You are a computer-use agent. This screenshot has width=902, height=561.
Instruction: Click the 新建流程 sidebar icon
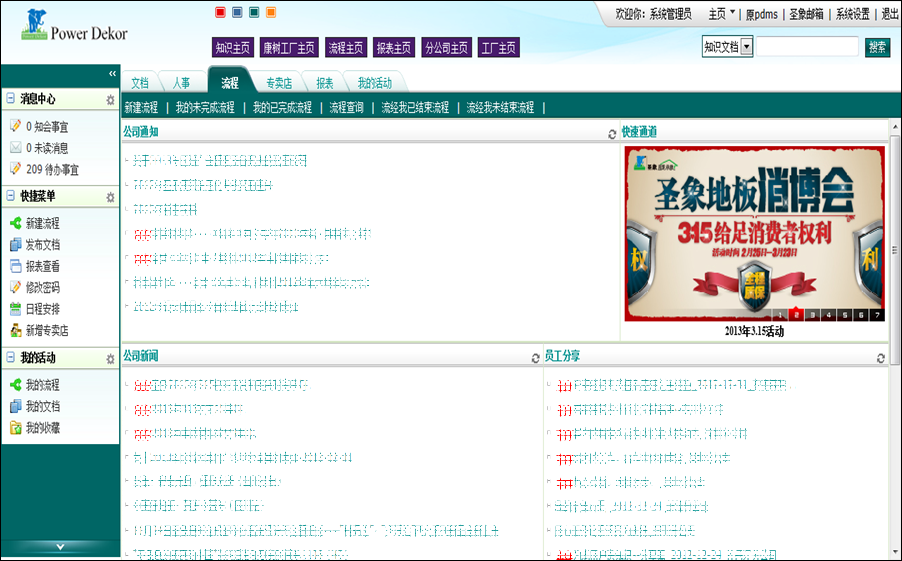point(16,223)
